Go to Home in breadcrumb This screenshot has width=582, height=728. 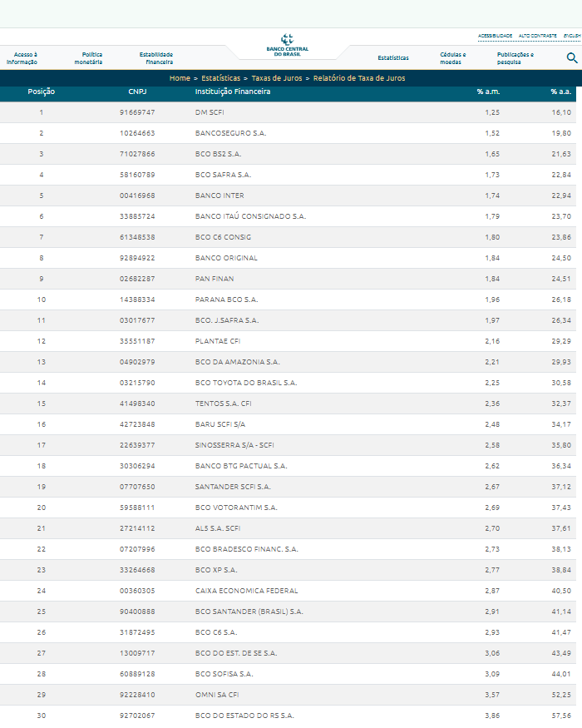180,78
